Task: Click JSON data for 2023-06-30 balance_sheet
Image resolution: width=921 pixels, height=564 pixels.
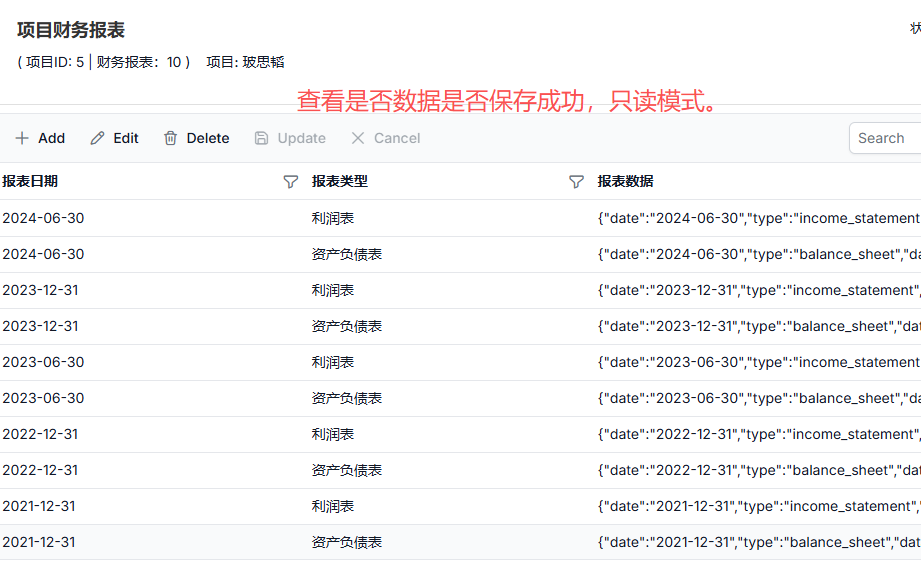Action: (x=759, y=398)
